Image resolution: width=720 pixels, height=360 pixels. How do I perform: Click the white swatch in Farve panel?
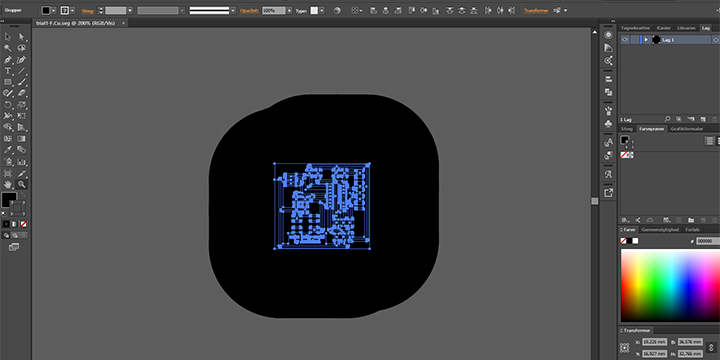(635, 241)
